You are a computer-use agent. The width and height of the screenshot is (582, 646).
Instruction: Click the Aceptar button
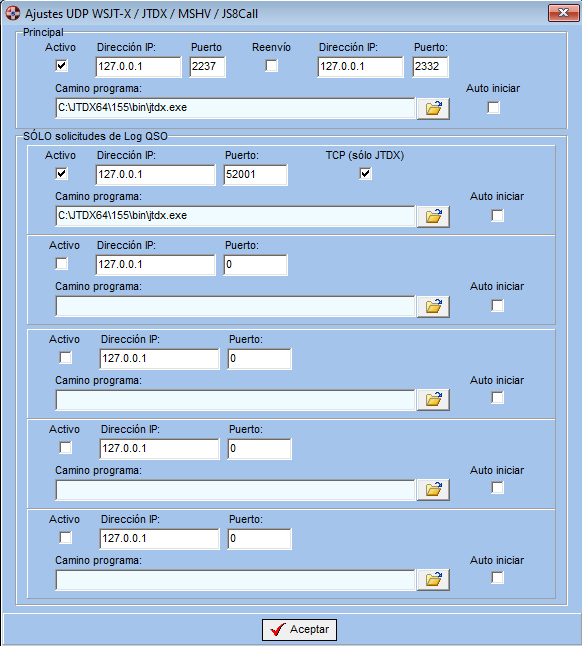(299, 630)
